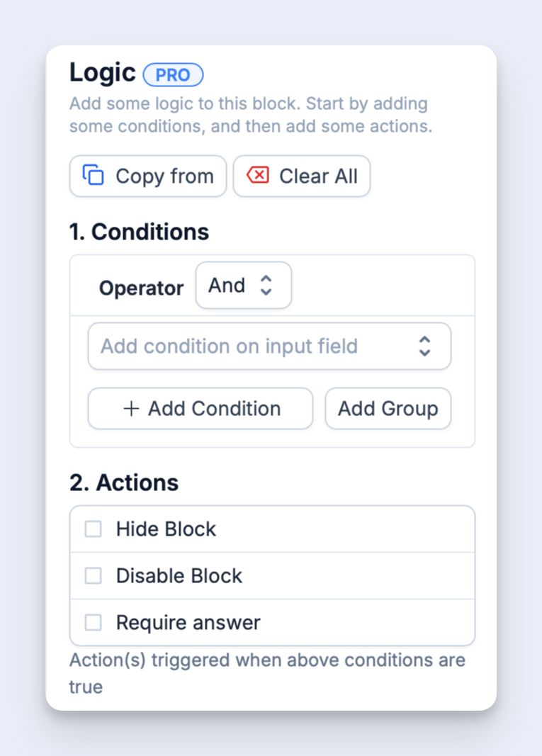Image resolution: width=542 pixels, height=756 pixels.
Task: Select the Hide Block label text
Action: [166, 529]
